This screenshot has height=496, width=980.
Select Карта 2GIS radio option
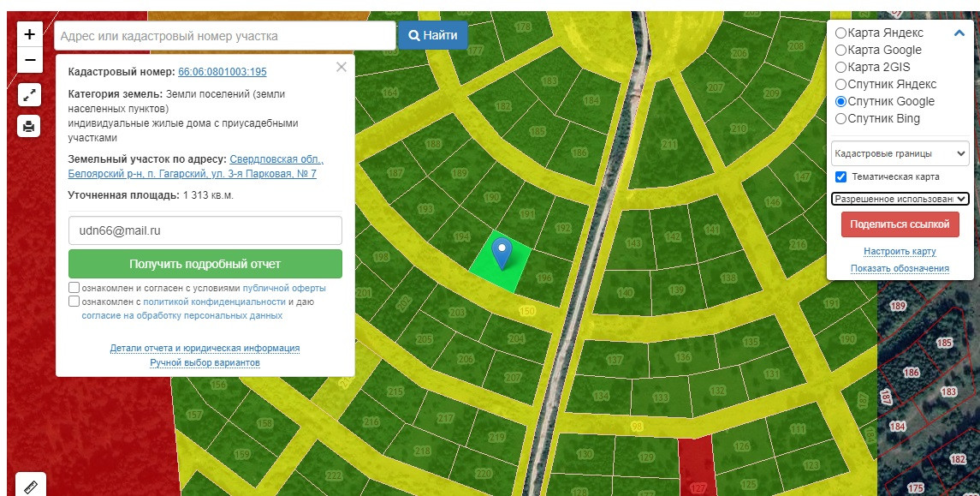pyautogui.click(x=841, y=67)
